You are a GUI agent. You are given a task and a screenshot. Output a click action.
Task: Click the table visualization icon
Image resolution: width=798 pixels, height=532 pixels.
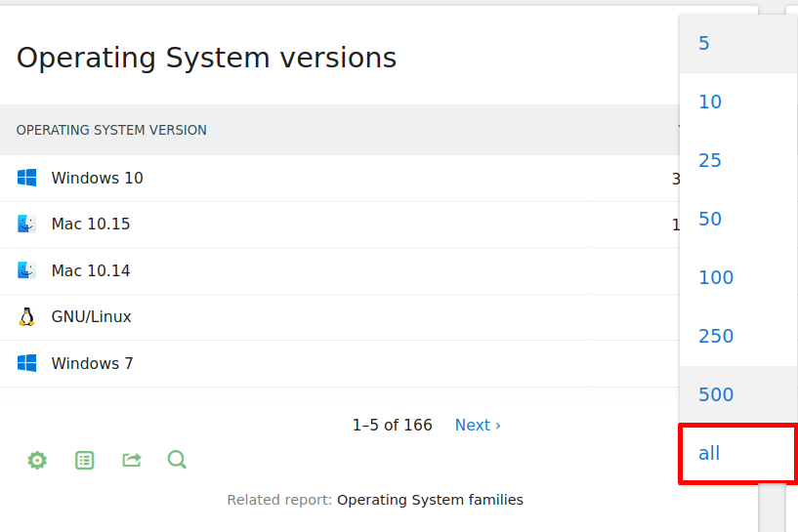tap(84, 461)
